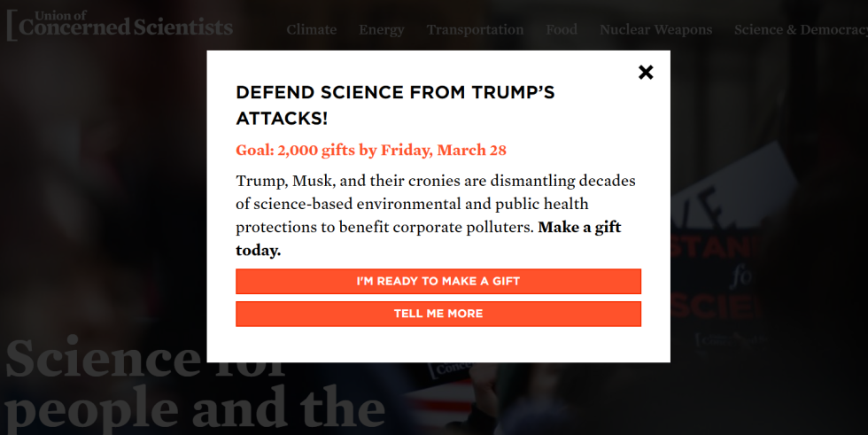The width and height of the screenshot is (868, 435).
Task: Click the Union of text in the logo
Action: [x=60, y=15]
